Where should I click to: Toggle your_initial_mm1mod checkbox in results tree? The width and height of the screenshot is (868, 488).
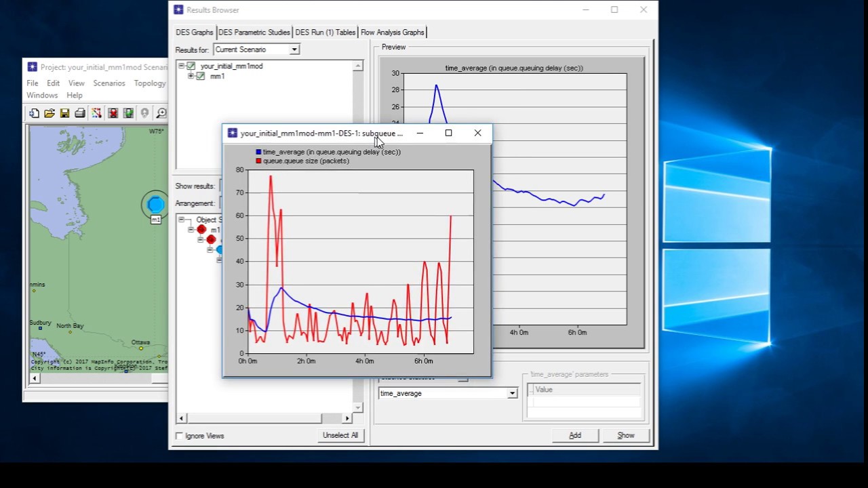click(191, 66)
